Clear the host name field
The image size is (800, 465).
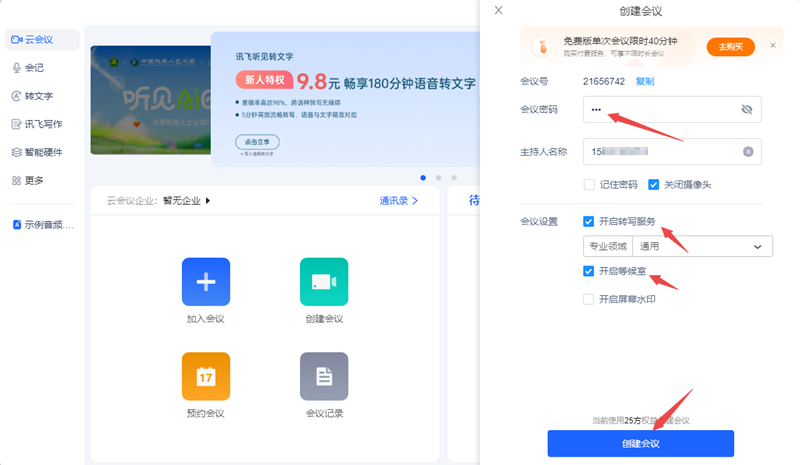(x=748, y=152)
